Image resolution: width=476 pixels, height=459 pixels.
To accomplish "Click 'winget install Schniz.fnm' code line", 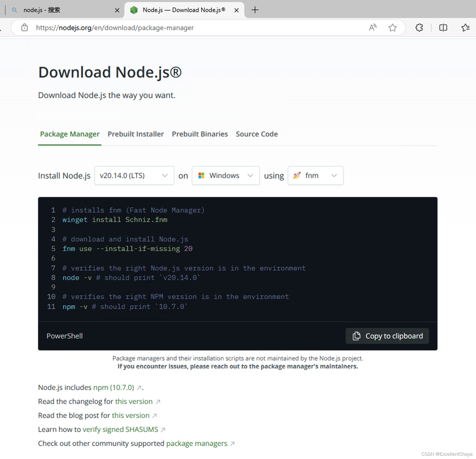I will point(115,219).
